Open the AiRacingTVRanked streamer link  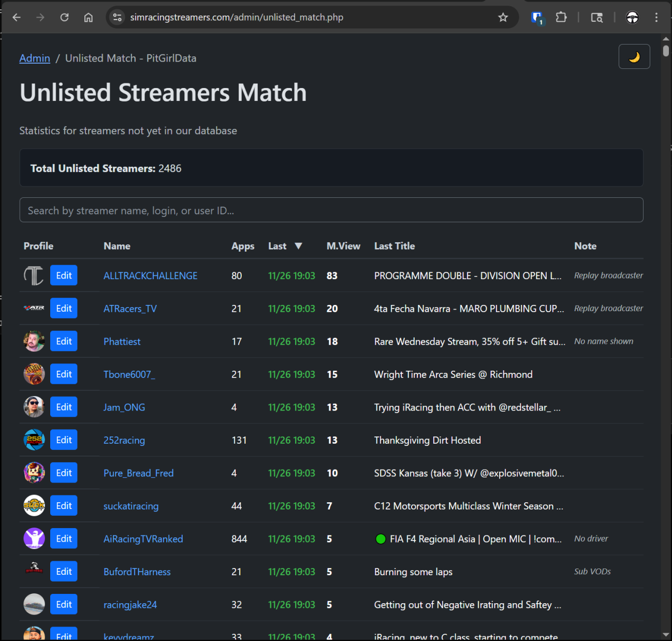click(x=143, y=539)
